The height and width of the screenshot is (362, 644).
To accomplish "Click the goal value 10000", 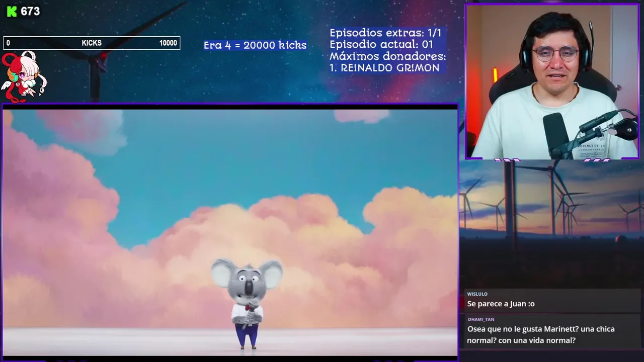I will (168, 43).
